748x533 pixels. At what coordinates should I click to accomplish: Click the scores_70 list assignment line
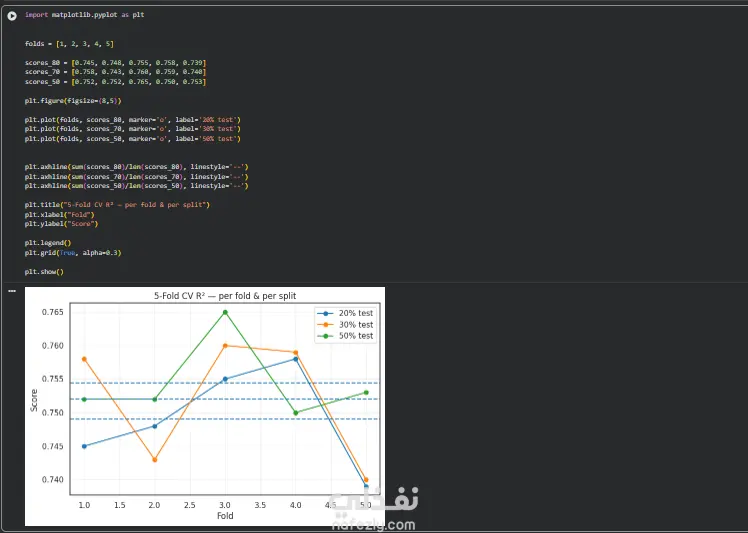pos(115,72)
